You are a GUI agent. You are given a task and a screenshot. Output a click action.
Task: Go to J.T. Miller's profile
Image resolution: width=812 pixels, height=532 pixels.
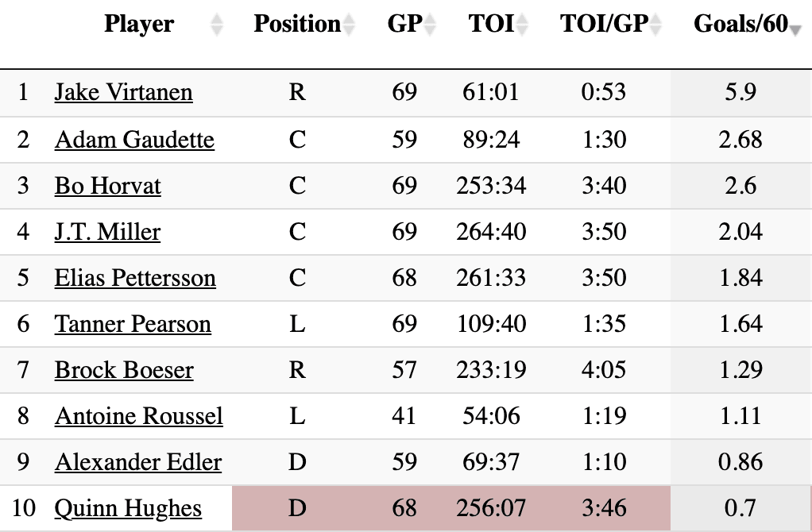pos(107,232)
